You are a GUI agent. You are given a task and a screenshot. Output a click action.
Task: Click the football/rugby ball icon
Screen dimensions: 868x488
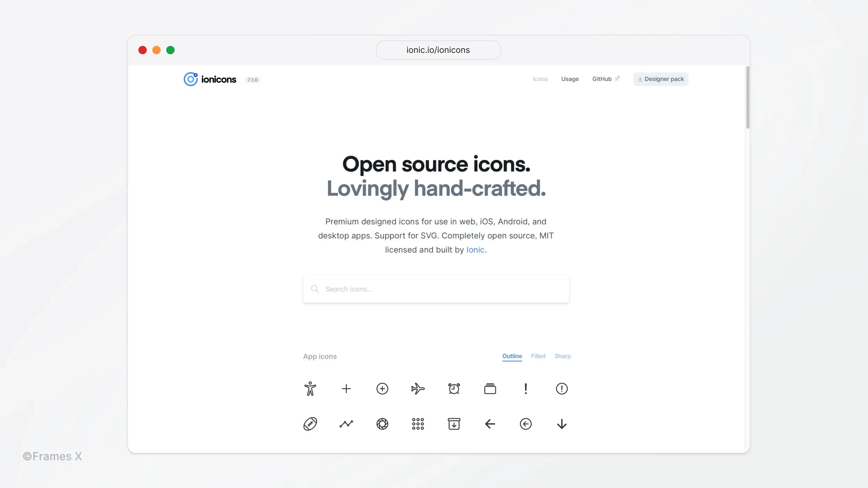[310, 424]
